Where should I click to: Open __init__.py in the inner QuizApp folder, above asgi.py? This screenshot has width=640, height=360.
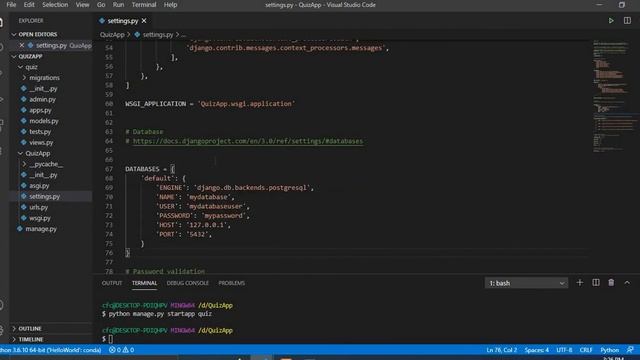[x=43, y=175]
